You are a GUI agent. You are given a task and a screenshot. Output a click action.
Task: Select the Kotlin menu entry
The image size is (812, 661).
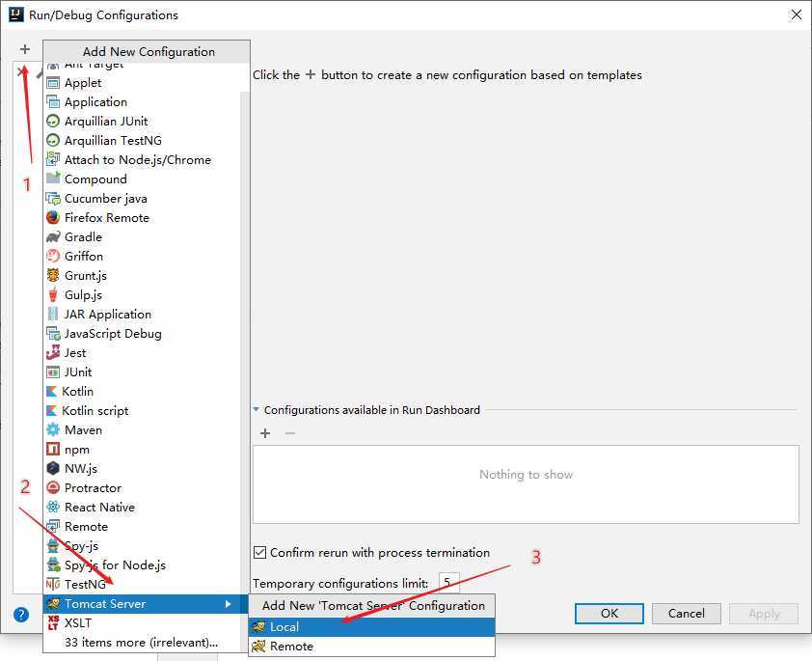pyautogui.click(x=143, y=392)
